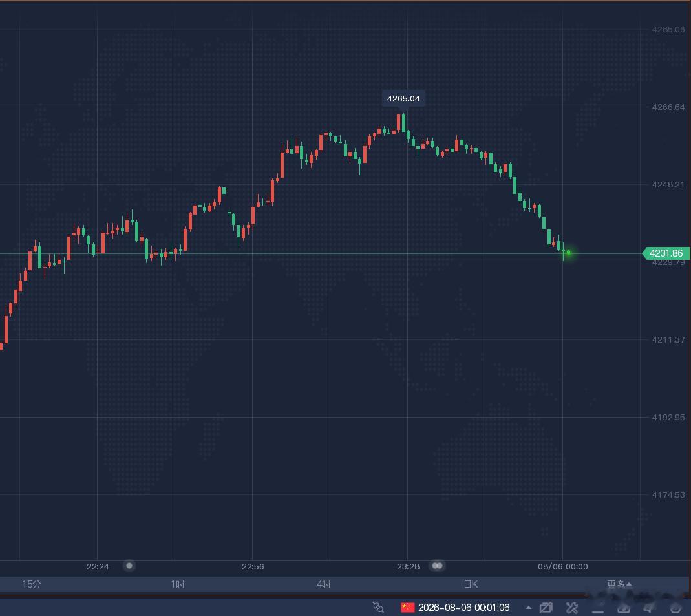Expand the 更多 timeframe menu
This screenshot has height=616, width=691.
pos(619,584)
